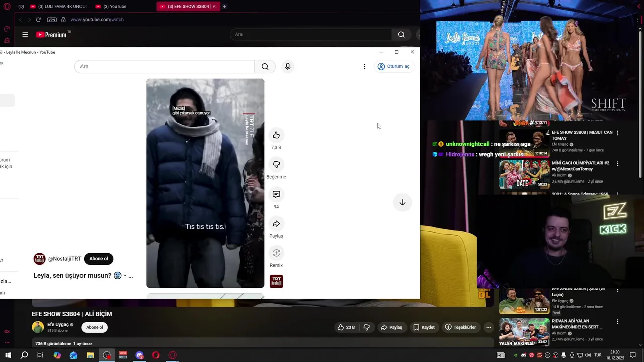The width and height of the screenshot is (644, 362).
Task: Subscribe to @NostaljiTRT with Abone ol
Action: point(99,259)
